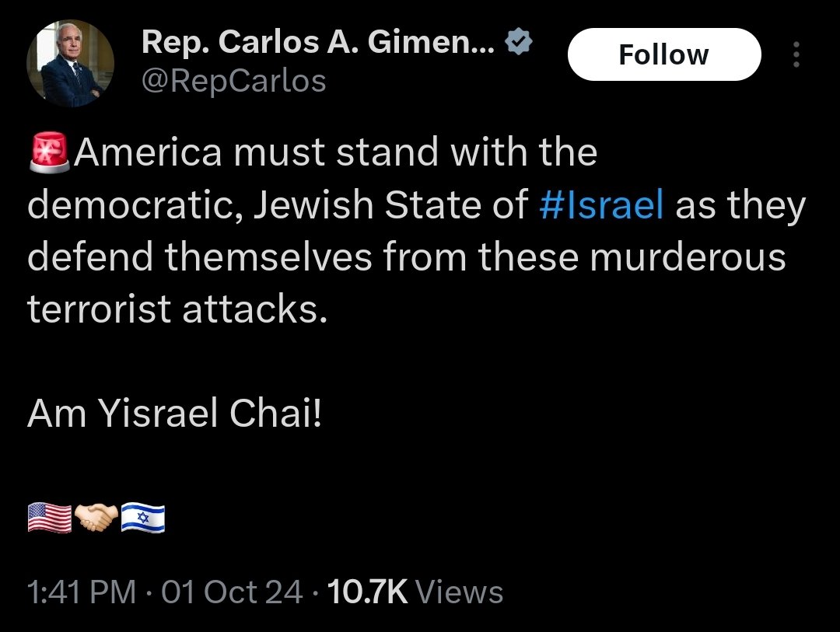Open the Rep. Carlos A. Gimen... display name
Image resolution: width=840 pixels, height=632 pixels.
pyautogui.click(x=318, y=44)
